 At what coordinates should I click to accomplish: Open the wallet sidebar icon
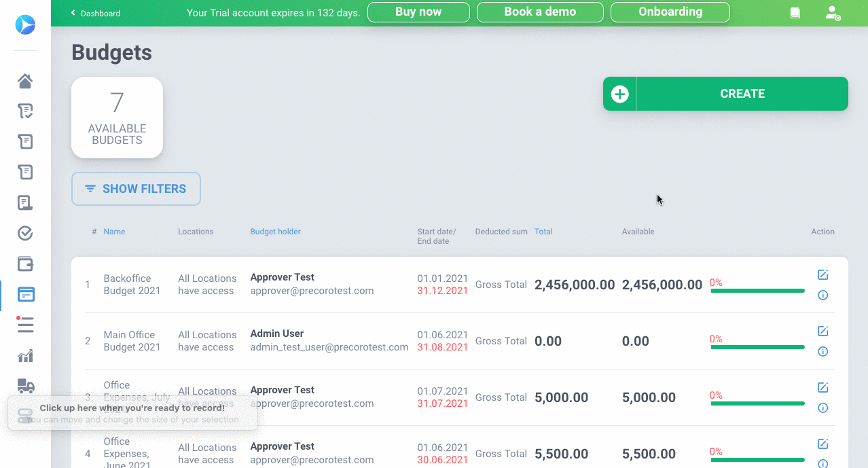[25, 264]
